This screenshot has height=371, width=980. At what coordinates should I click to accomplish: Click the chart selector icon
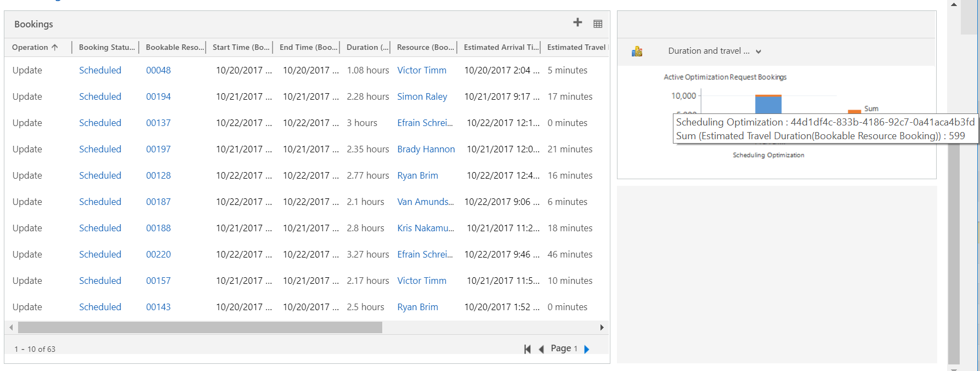(x=637, y=52)
